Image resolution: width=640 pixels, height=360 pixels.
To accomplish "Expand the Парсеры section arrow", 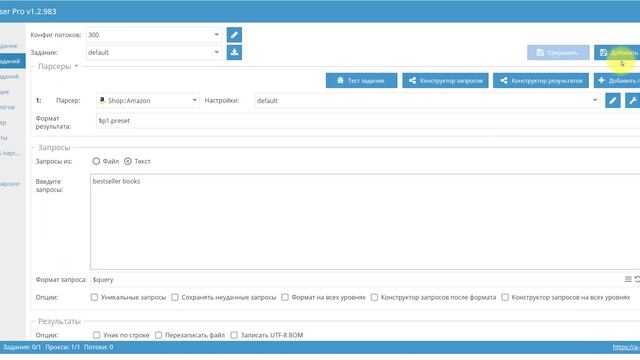I will click(x=76, y=66).
